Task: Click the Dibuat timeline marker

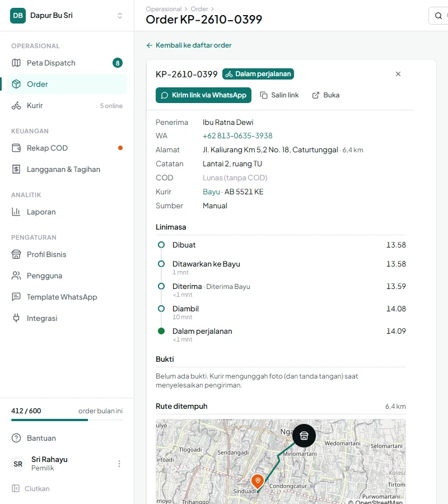Action: 161,245
